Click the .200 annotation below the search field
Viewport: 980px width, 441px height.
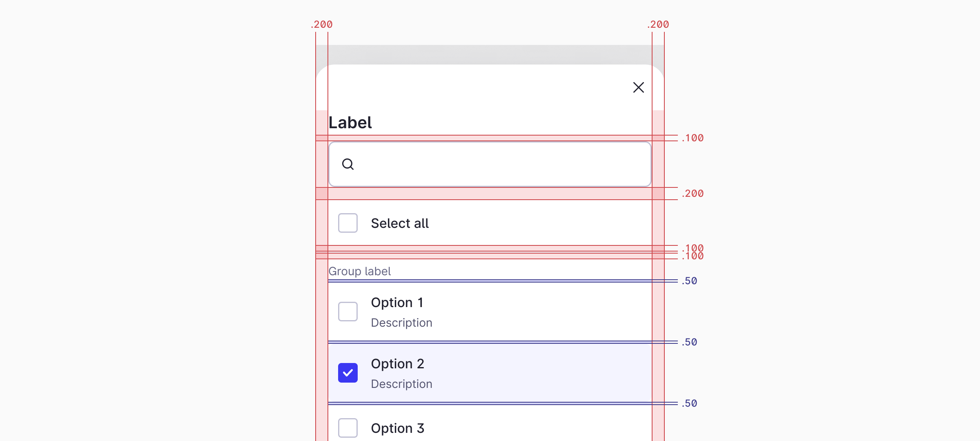pyautogui.click(x=693, y=193)
